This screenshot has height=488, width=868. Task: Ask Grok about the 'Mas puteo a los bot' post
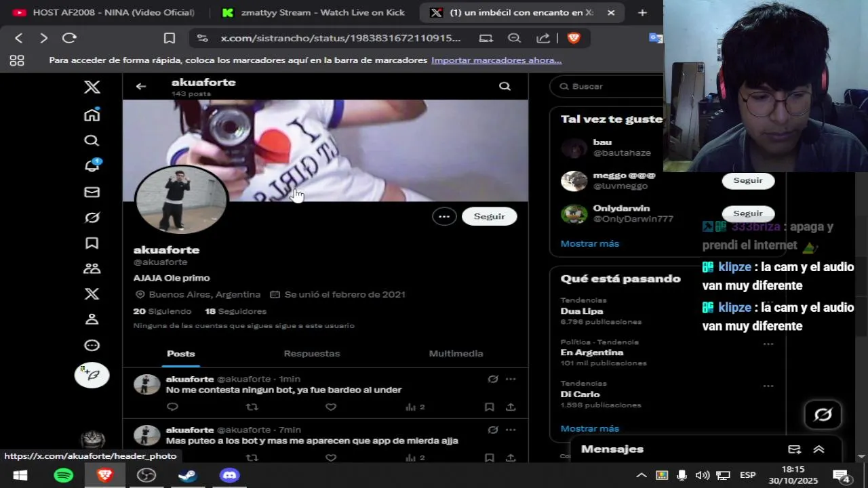pos(493,430)
